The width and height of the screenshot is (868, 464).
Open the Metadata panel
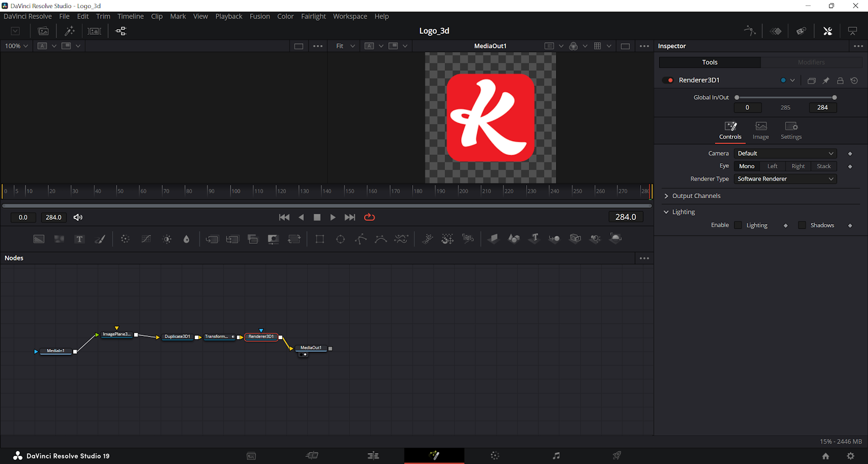[801, 31]
